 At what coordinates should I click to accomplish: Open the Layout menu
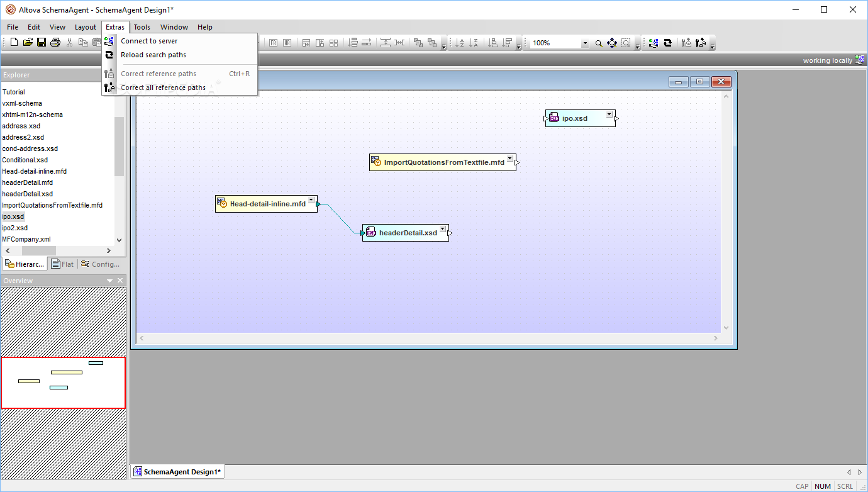pyautogui.click(x=86, y=27)
